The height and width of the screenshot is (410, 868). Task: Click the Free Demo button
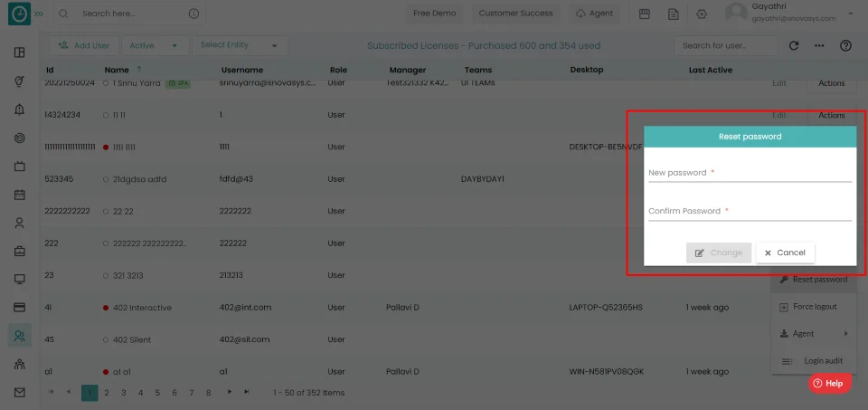point(435,14)
